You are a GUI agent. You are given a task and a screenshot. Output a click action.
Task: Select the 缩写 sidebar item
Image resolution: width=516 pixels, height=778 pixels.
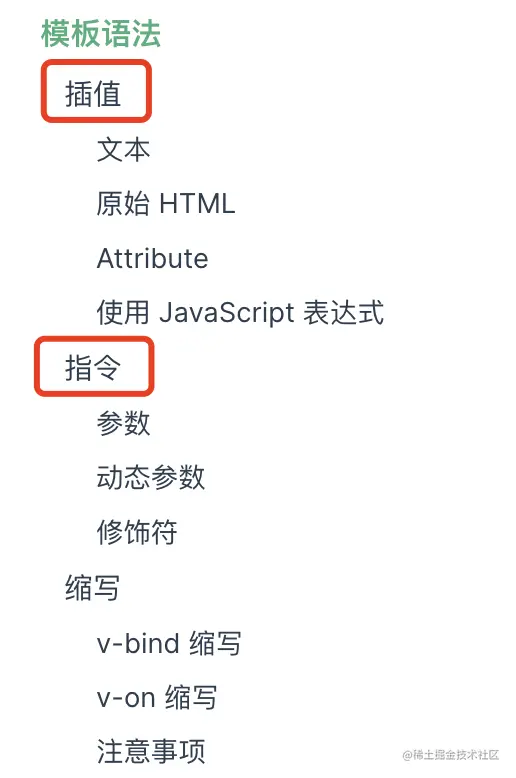tap(93, 588)
